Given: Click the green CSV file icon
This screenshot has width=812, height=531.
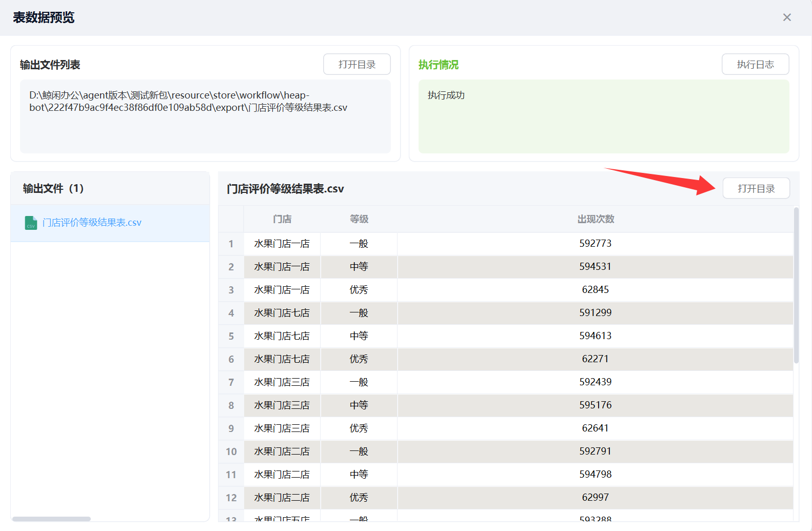Looking at the screenshot, I should [31, 223].
